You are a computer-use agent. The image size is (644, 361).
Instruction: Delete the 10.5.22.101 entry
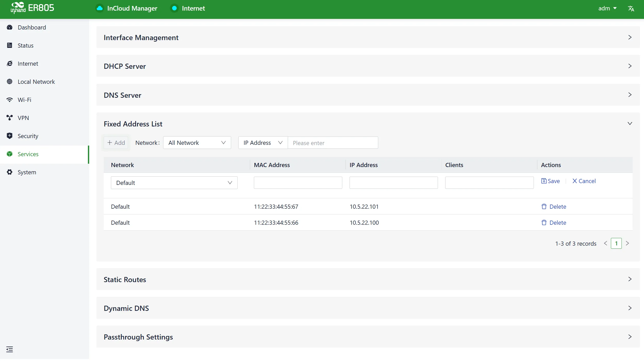pyautogui.click(x=554, y=207)
